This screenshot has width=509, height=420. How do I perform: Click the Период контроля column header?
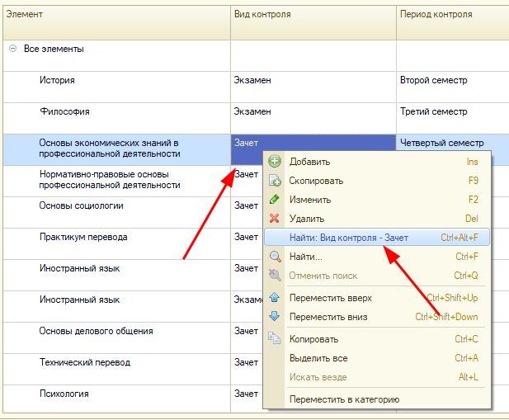(452, 15)
